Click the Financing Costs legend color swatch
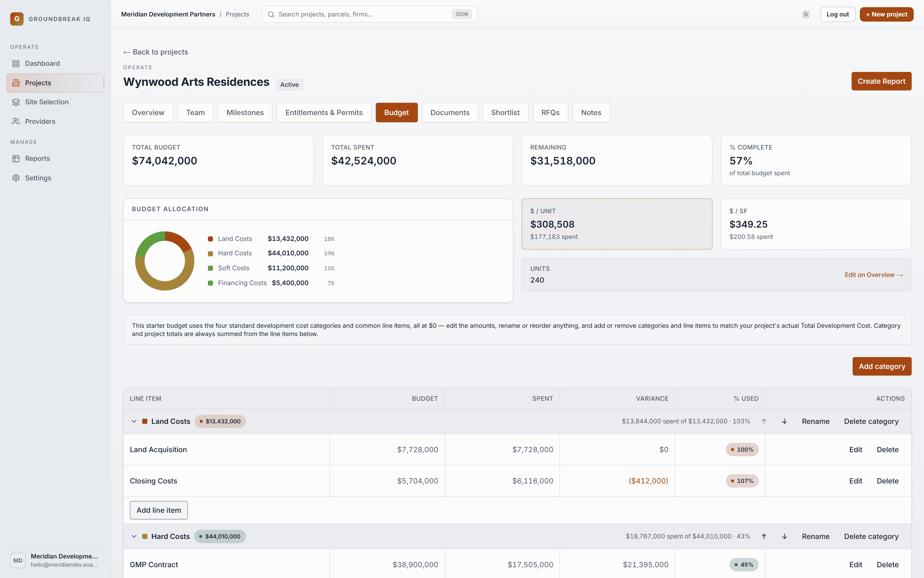This screenshot has height=578, width=924. click(x=210, y=283)
